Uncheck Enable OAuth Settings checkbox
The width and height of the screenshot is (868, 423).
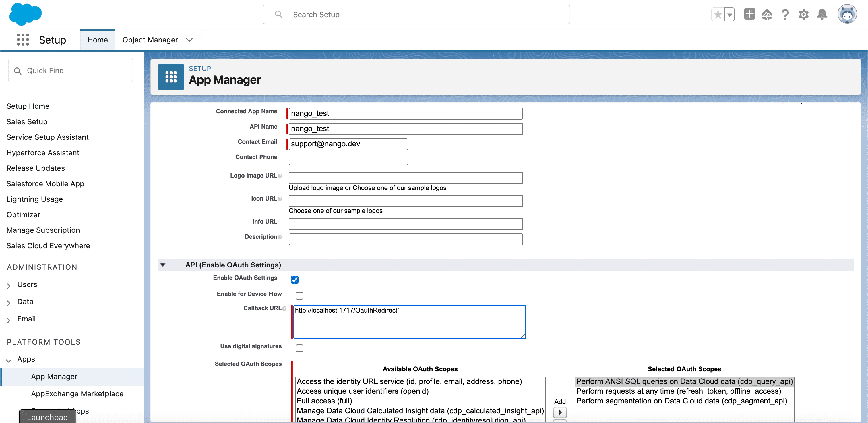[x=295, y=280]
